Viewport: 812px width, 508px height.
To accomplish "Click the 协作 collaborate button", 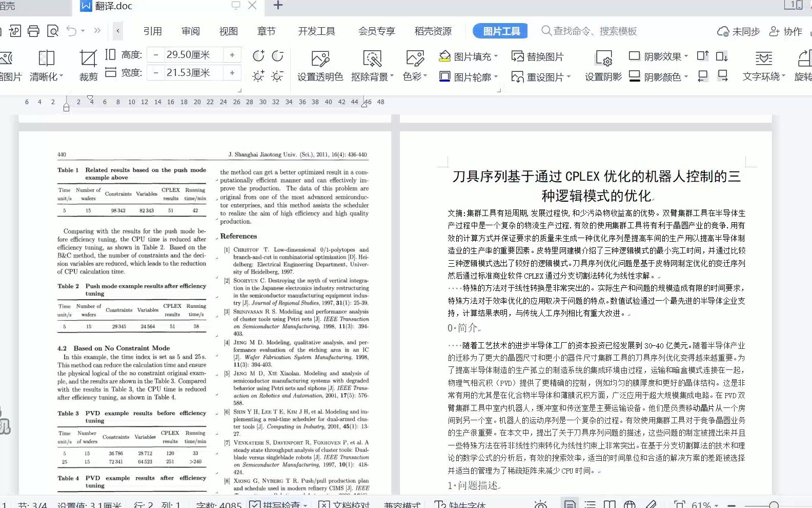I will (786, 31).
